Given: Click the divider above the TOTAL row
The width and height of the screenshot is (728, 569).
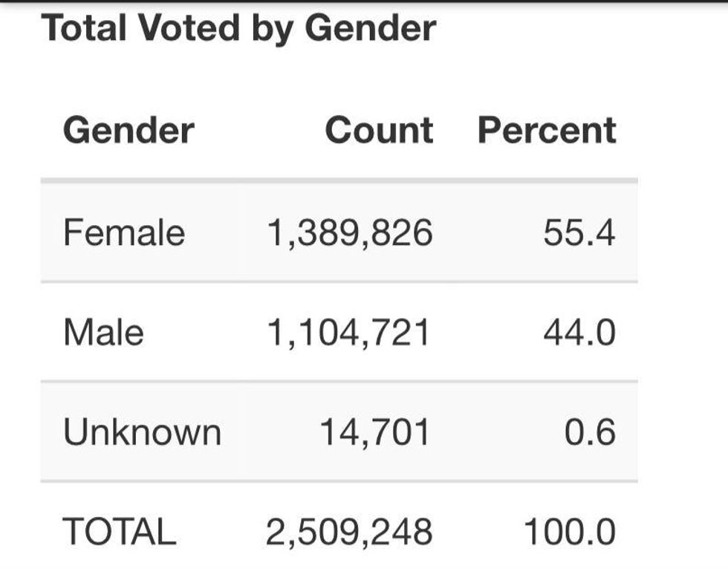Looking at the screenshot, I should 339,481.
